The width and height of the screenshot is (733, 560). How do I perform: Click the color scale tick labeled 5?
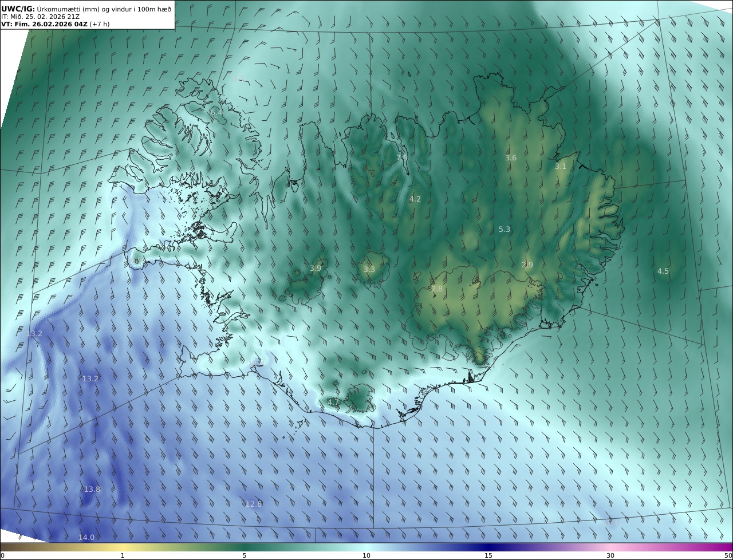tap(245, 555)
